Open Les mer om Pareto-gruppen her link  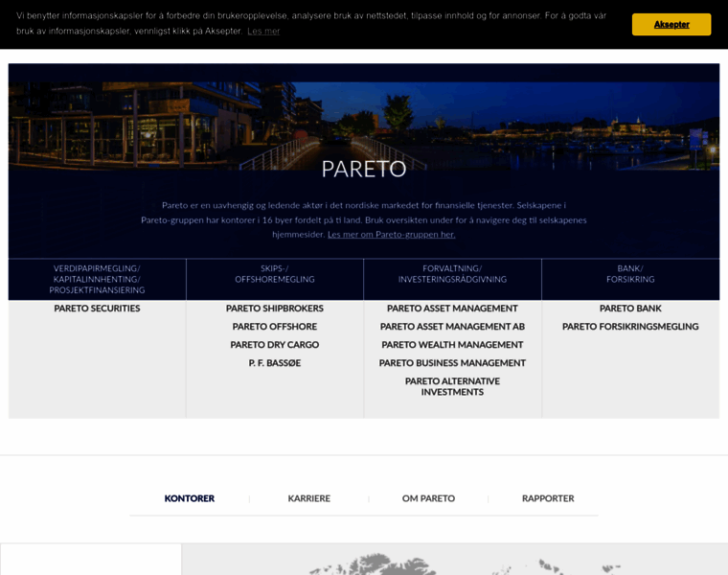pos(392,235)
